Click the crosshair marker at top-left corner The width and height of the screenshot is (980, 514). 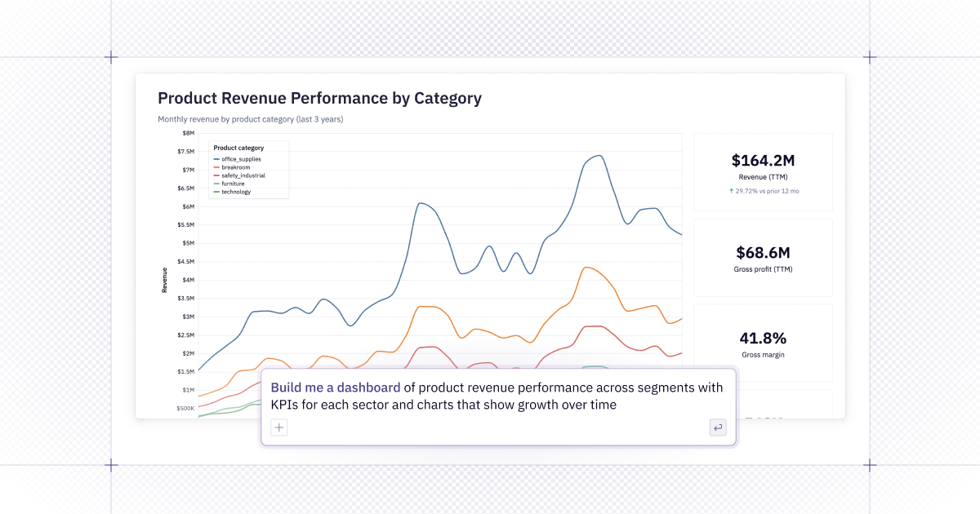111,57
